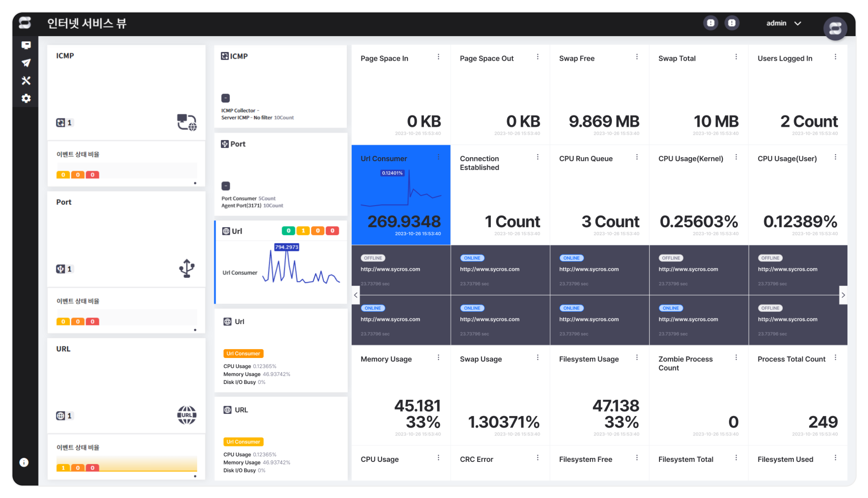This screenshot has width=868, height=498.
Task: Select the wrench tools sidebar icon
Action: click(x=26, y=81)
